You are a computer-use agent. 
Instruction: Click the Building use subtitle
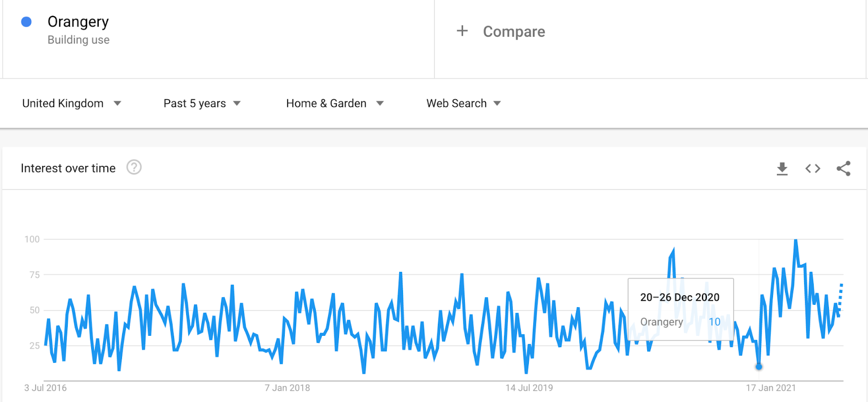click(x=79, y=40)
